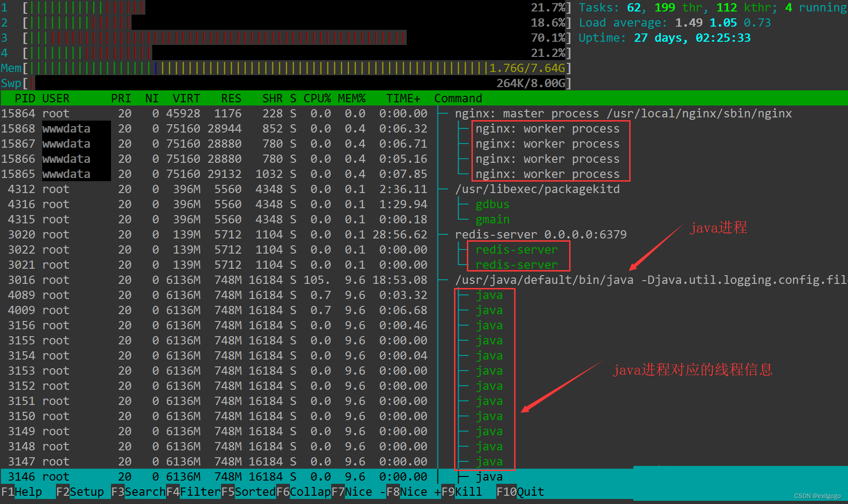Sort by VIRT column header
This screenshot has width=848, height=504.
coord(186,98)
